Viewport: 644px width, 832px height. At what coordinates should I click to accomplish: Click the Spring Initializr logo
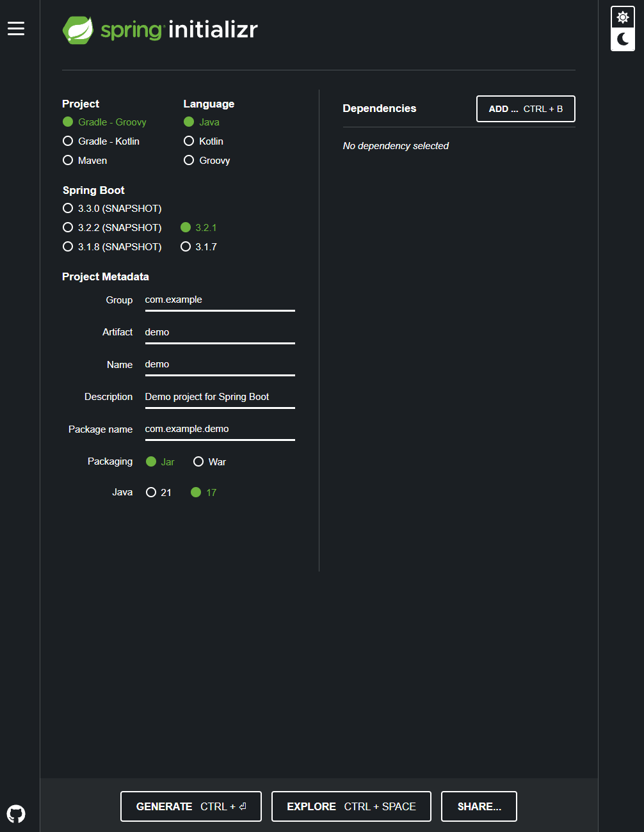click(x=159, y=29)
